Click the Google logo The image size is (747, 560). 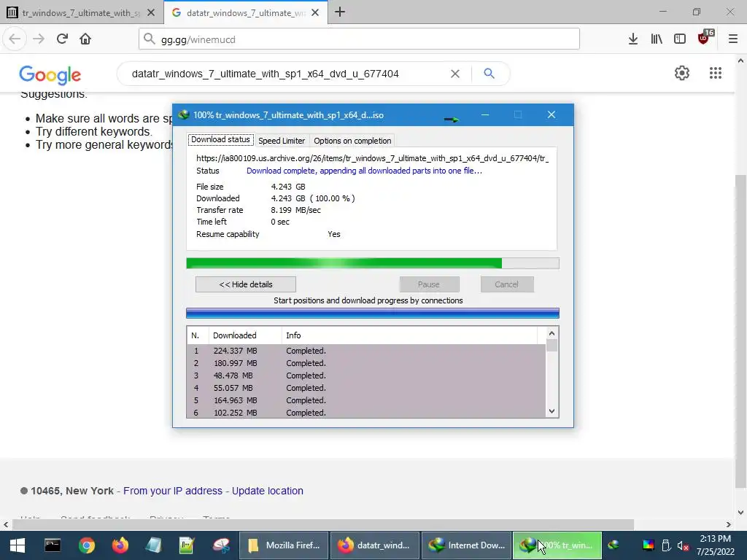click(x=50, y=74)
